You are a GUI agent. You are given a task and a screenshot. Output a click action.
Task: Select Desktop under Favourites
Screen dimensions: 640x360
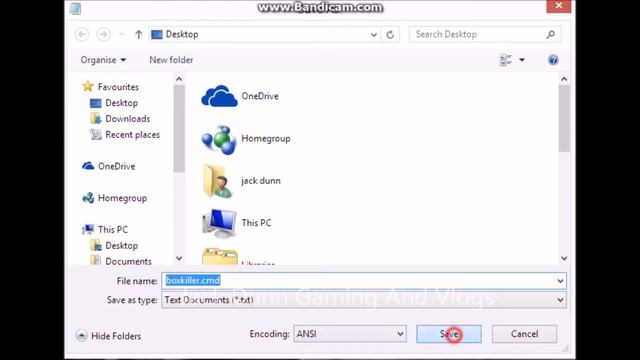pyautogui.click(x=114, y=103)
